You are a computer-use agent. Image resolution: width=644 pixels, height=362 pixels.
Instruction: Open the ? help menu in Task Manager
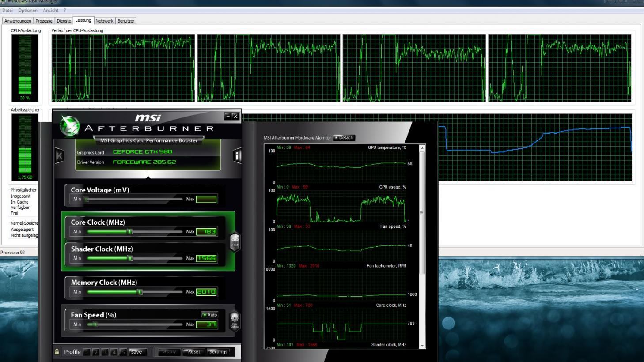click(x=65, y=10)
